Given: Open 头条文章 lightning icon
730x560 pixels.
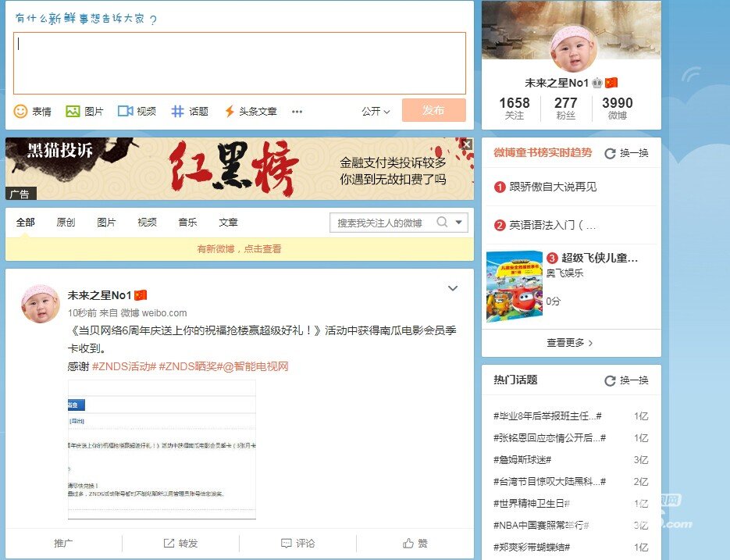Looking at the screenshot, I should (229, 112).
